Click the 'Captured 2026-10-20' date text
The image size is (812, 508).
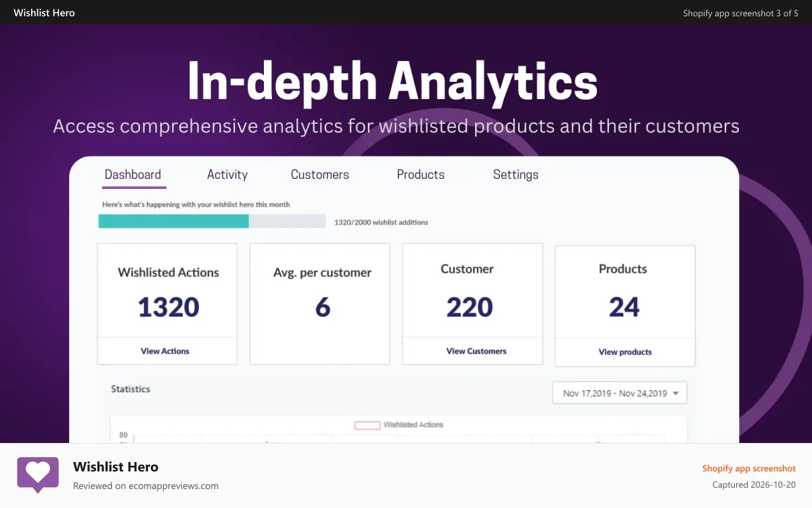pyautogui.click(x=754, y=485)
